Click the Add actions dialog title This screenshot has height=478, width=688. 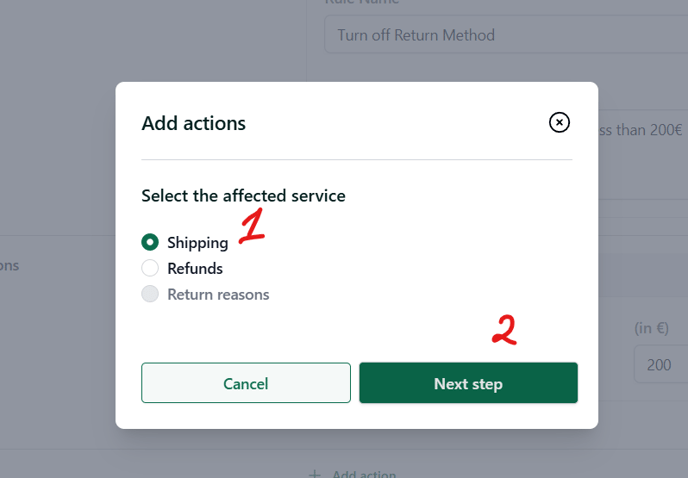194,123
